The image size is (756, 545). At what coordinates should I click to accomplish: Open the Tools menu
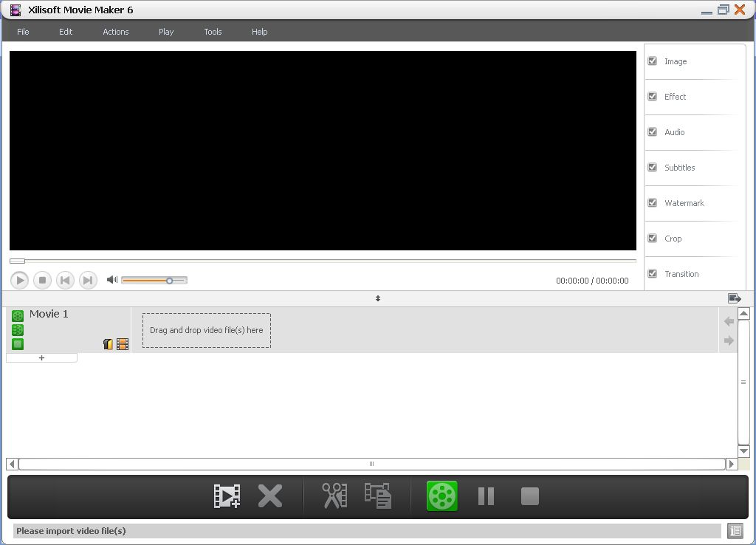tap(213, 32)
